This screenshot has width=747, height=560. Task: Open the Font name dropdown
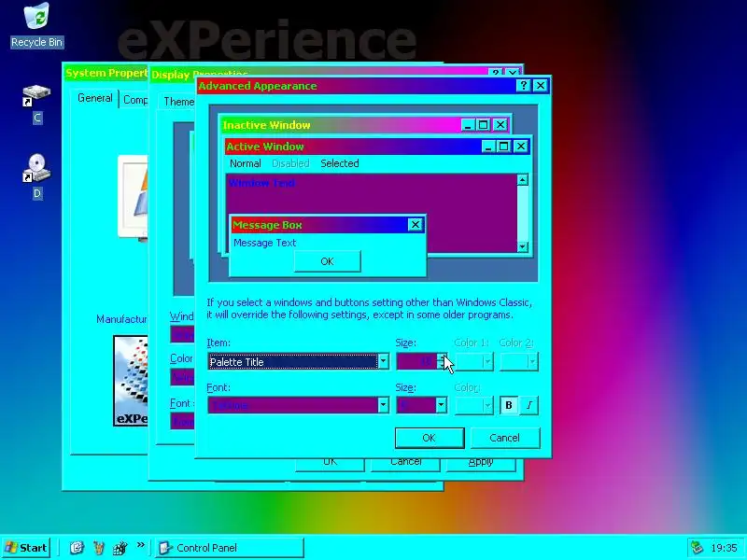coord(298,405)
